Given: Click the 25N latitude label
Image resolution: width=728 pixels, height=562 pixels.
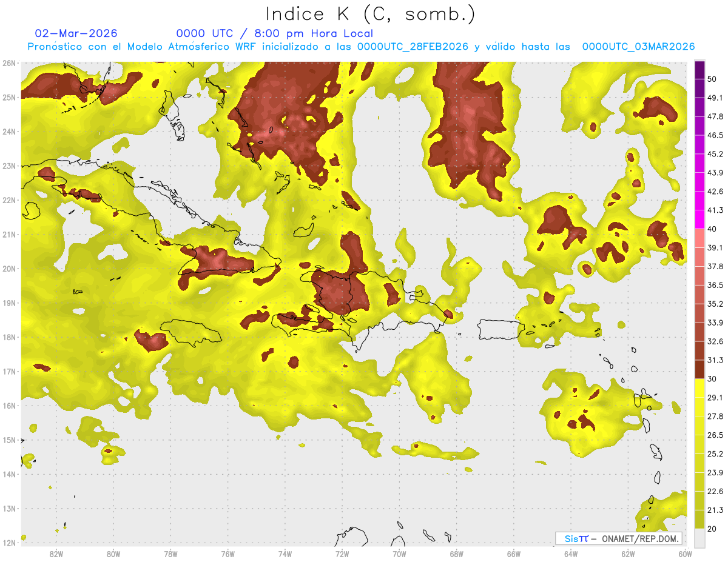Looking at the screenshot, I should pyautogui.click(x=9, y=98).
